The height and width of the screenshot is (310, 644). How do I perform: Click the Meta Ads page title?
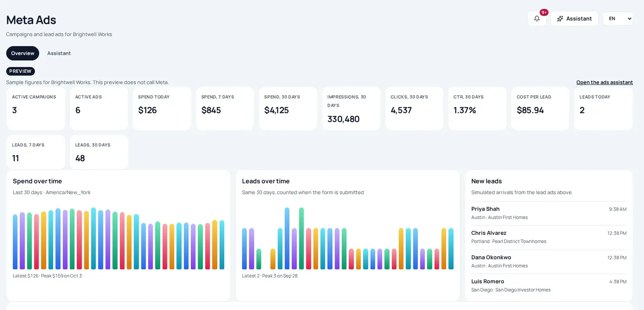click(31, 20)
